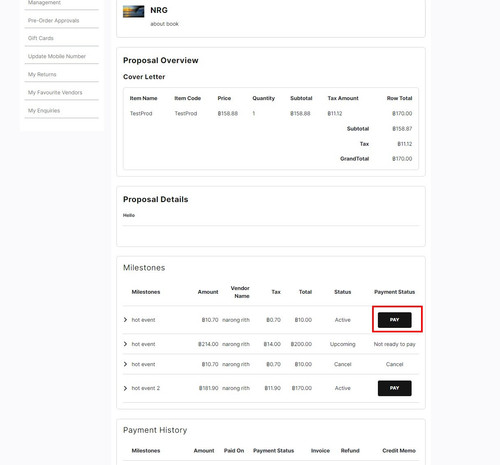Open Gift Cards sidebar item
Viewport: 500px width, 465px height.
[x=41, y=38]
